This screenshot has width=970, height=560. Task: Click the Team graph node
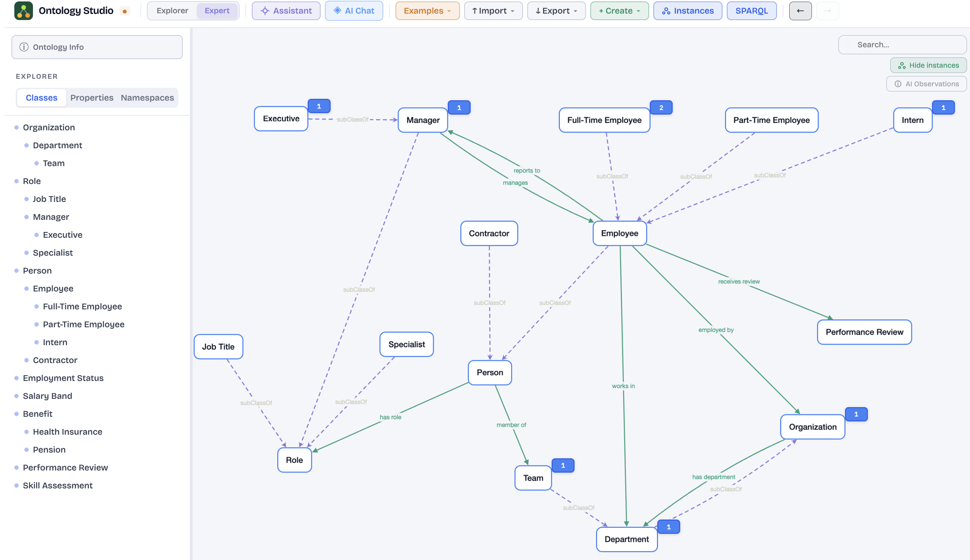click(x=533, y=478)
